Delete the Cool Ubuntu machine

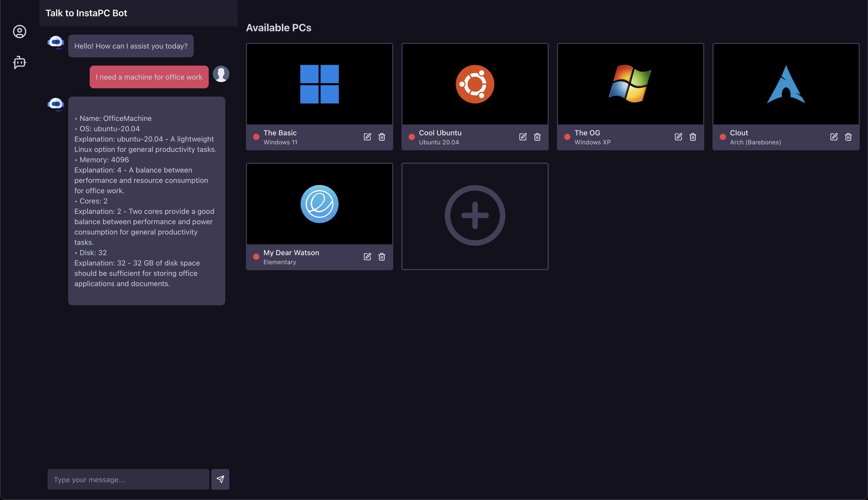(537, 137)
